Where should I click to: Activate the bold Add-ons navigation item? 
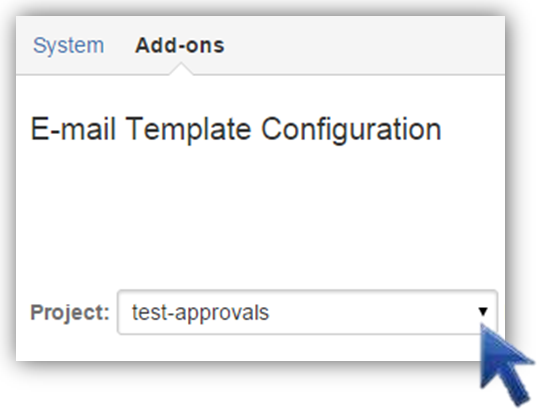(180, 45)
